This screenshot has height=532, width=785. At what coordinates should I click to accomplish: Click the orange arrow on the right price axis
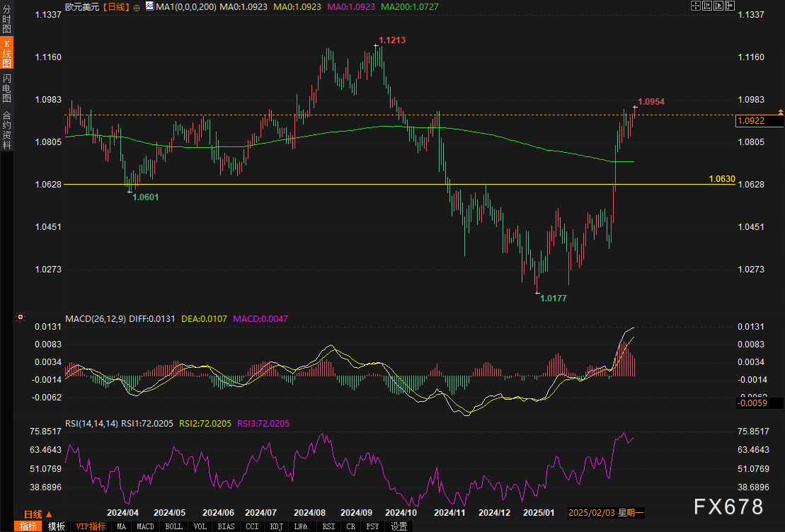click(x=780, y=112)
